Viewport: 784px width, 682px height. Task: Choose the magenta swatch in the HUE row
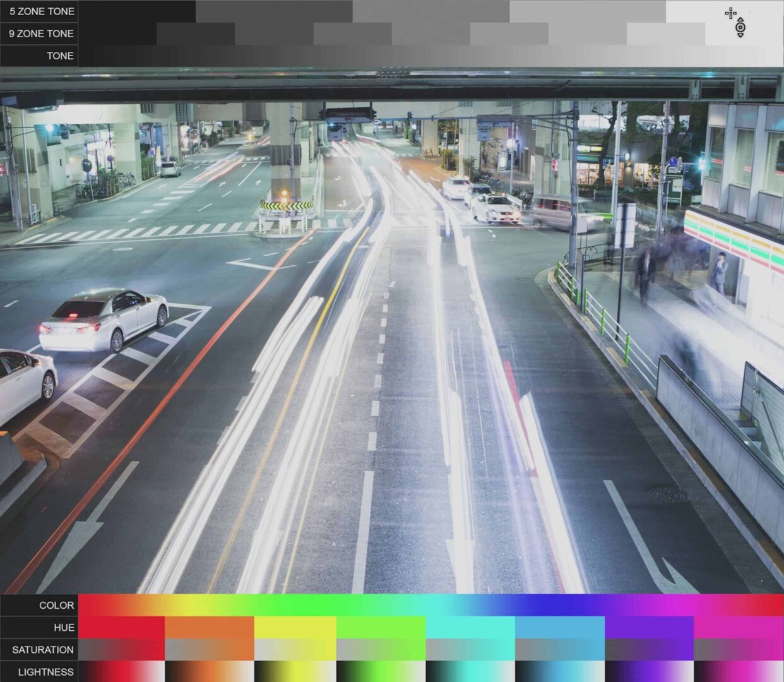739,627
